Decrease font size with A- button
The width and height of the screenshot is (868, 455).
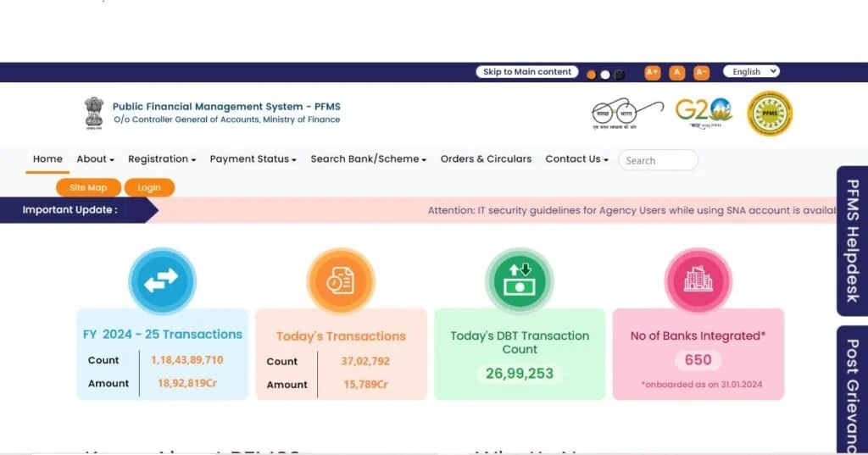point(701,73)
